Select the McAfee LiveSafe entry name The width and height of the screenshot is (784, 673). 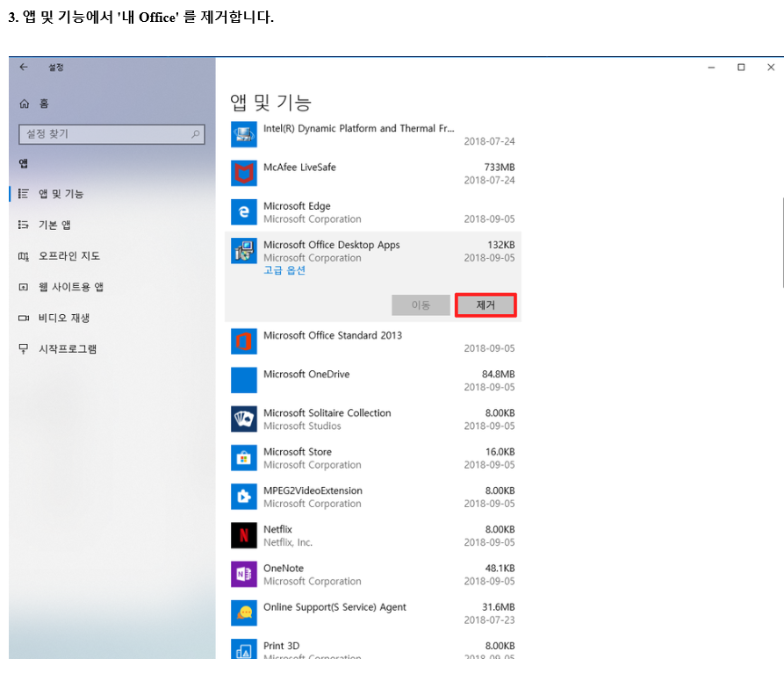(299, 168)
